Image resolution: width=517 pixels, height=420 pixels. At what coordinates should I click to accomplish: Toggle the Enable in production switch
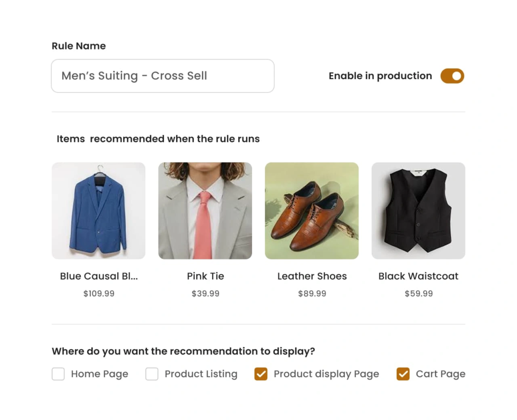pyautogui.click(x=452, y=76)
